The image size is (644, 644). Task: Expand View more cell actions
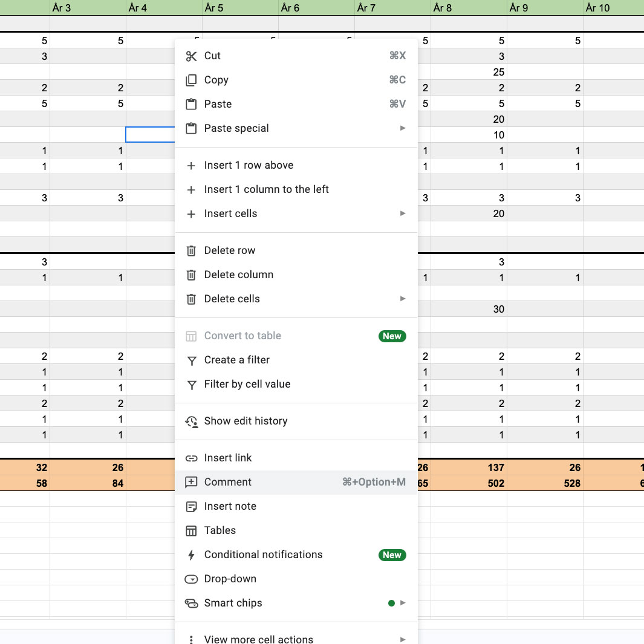pyautogui.click(x=403, y=639)
